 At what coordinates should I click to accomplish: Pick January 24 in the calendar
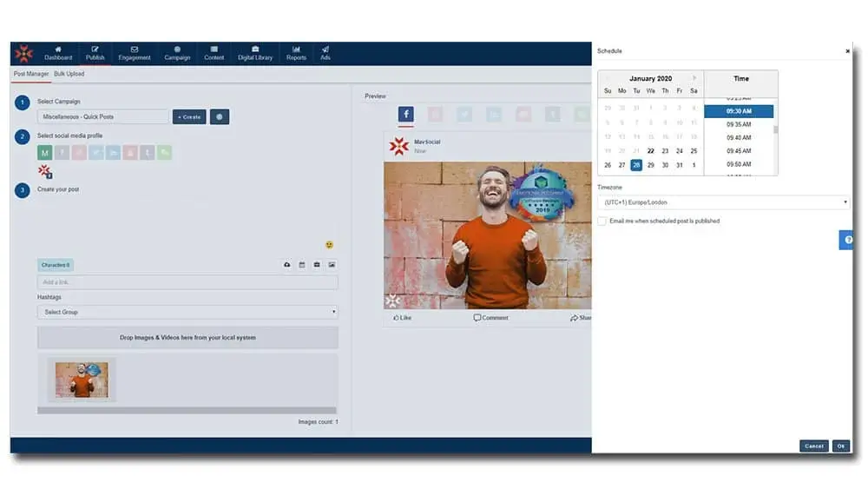tap(680, 150)
